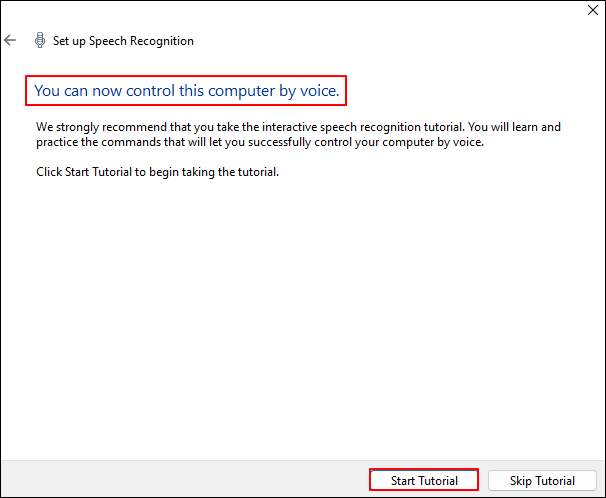
Task: Close the Speech Recognition setup window
Action: (x=589, y=13)
